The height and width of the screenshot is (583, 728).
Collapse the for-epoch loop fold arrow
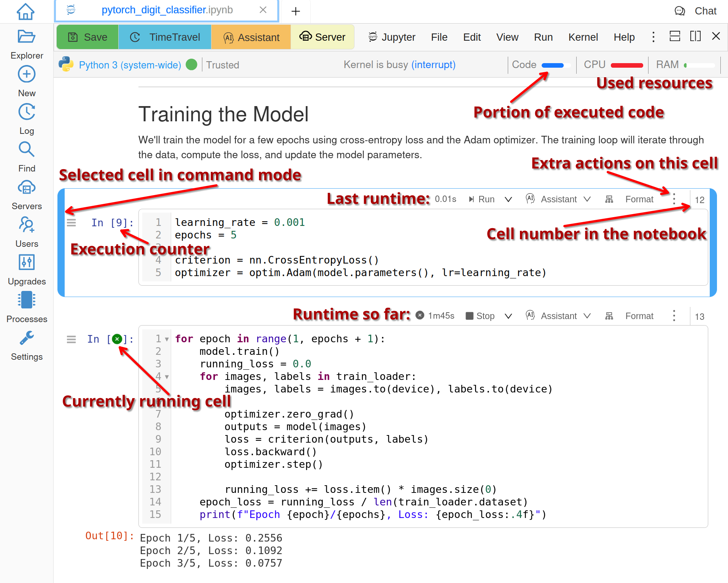tap(167, 339)
